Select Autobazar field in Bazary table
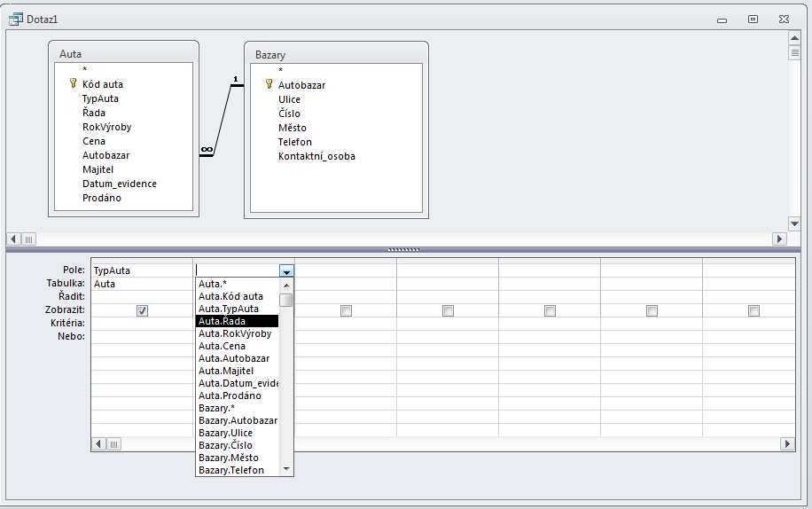Screen dimensions: 812x509 click(x=302, y=85)
